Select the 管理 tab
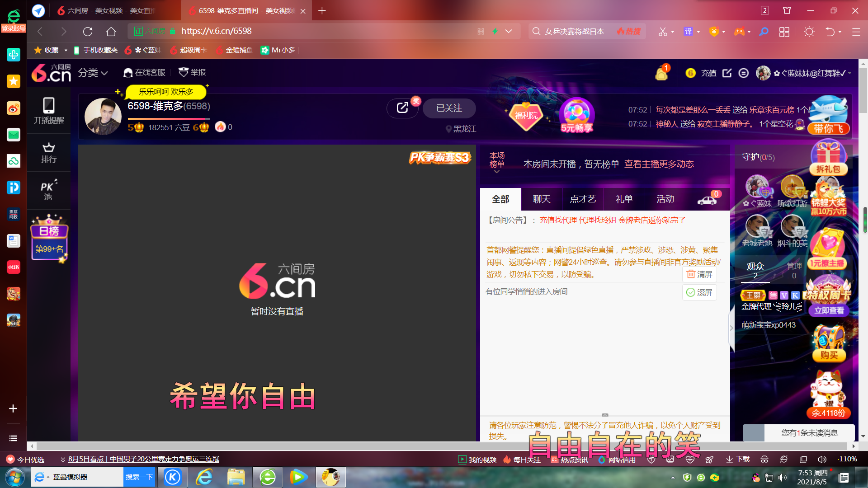This screenshot has height=488, width=868. (x=794, y=271)
